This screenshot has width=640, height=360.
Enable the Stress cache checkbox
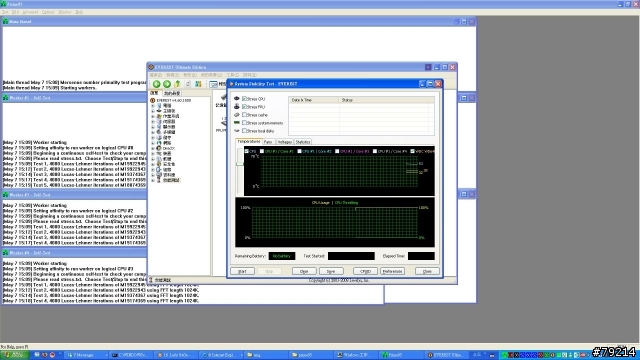click(x=244, y=115)
